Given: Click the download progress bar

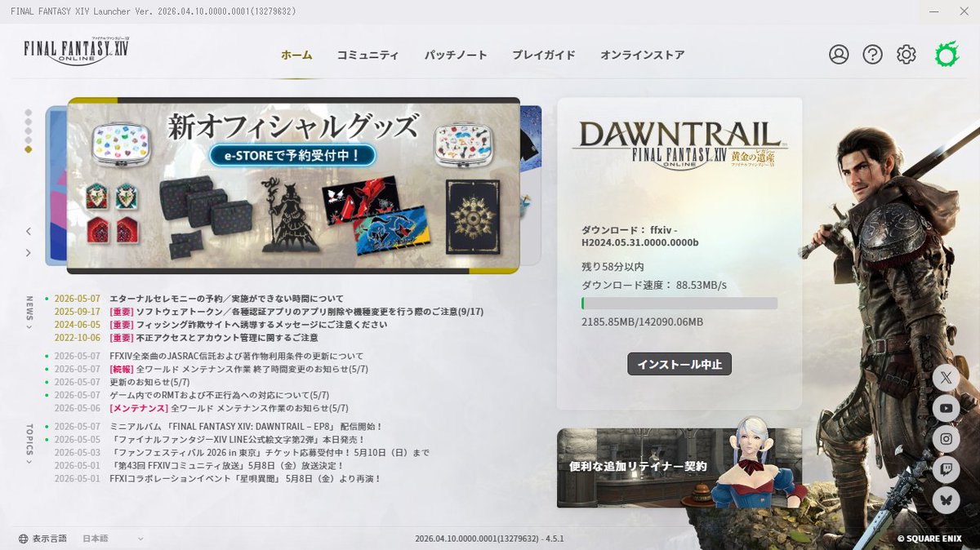Looking at the screenshot, I should coord(679,303).
